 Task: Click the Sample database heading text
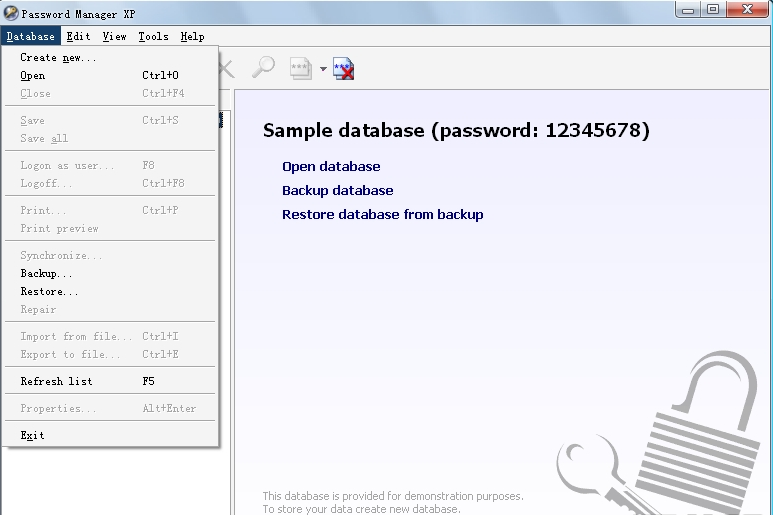[456, 131]
